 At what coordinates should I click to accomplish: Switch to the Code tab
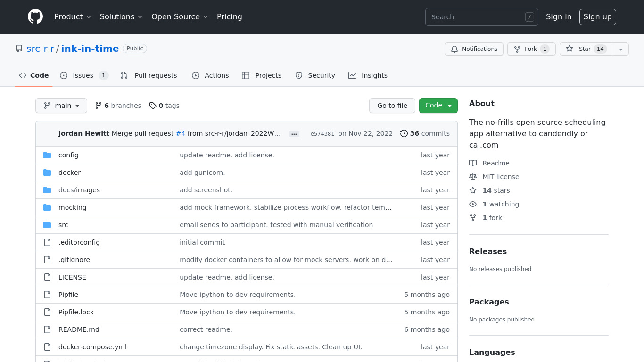(34, 75)
